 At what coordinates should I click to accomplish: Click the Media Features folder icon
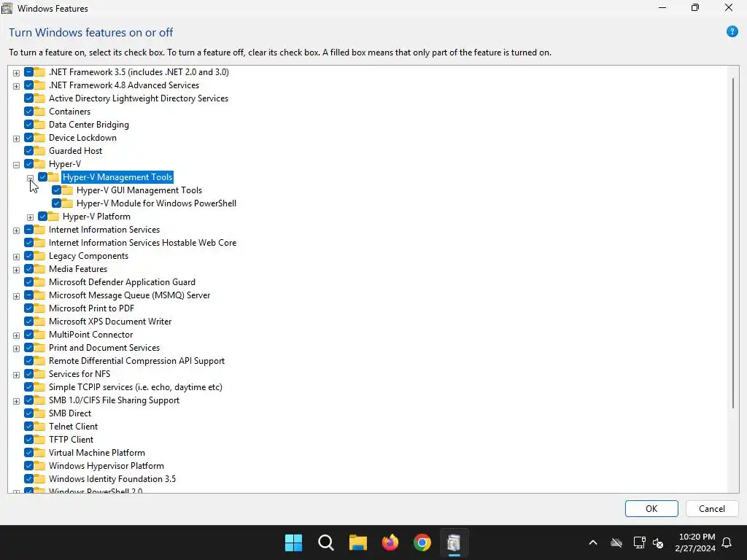pyautogui.click(x=40, y=269)
